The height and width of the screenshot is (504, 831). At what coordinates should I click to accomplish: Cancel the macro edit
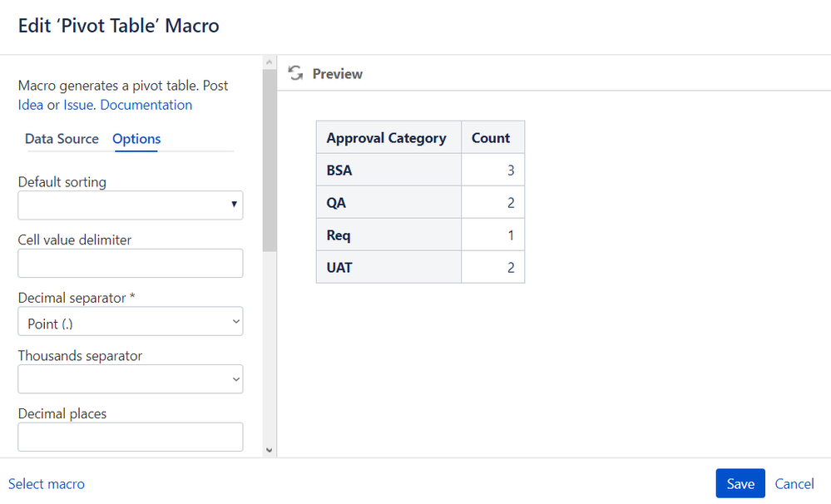794,484
